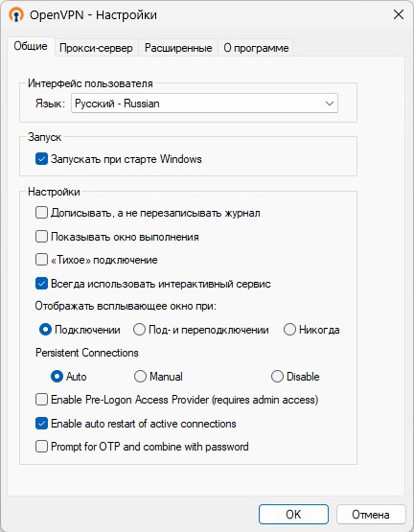Select the Общие tab

coord(31,46)
